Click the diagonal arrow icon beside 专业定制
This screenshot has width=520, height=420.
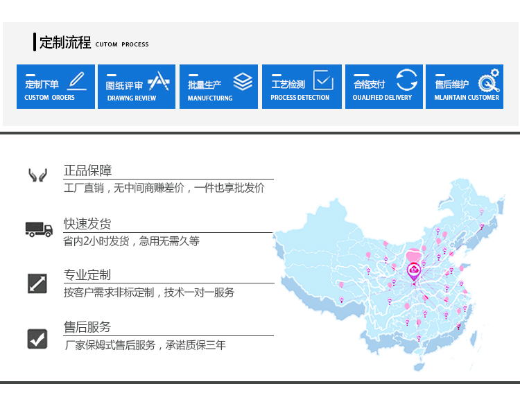pyautogui.click(x=37, y=283)
